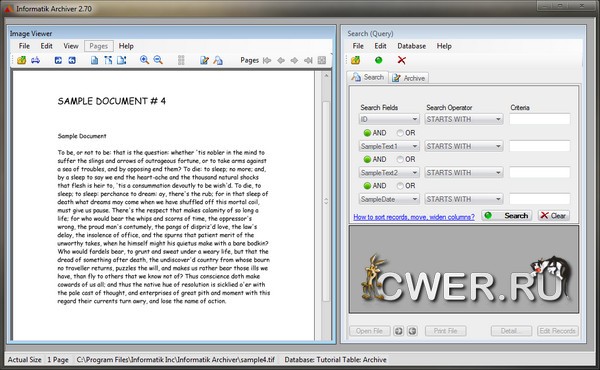Click the open file icon in Image Viewer toolbar
This screenshot has height=370, width=600.
click(21, 60)
